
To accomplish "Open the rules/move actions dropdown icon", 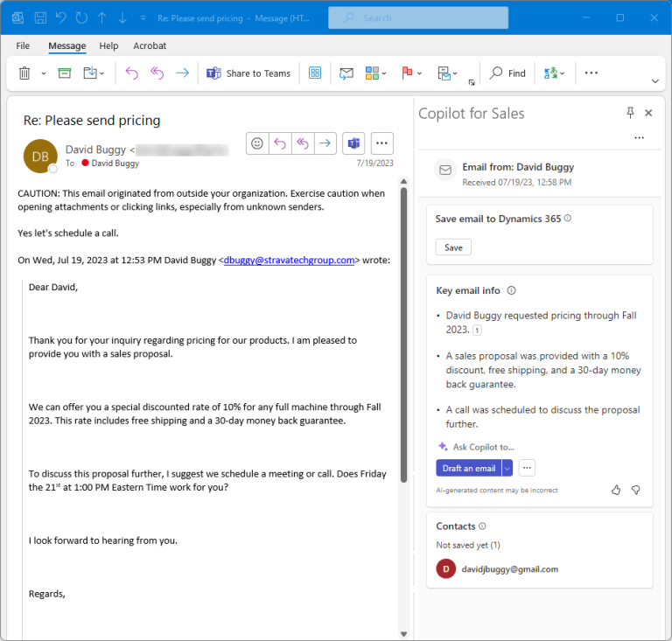I will click(x=447, y=73).
